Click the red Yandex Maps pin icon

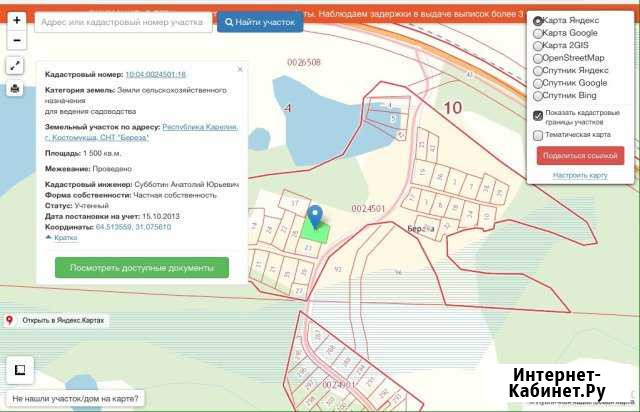pyautogui.click(x=10, y=321)
